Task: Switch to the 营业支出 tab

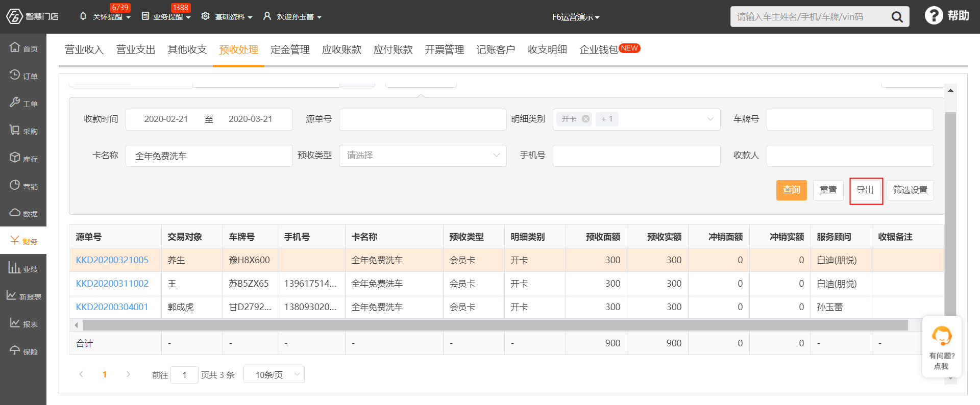Action: coord(136,49)
